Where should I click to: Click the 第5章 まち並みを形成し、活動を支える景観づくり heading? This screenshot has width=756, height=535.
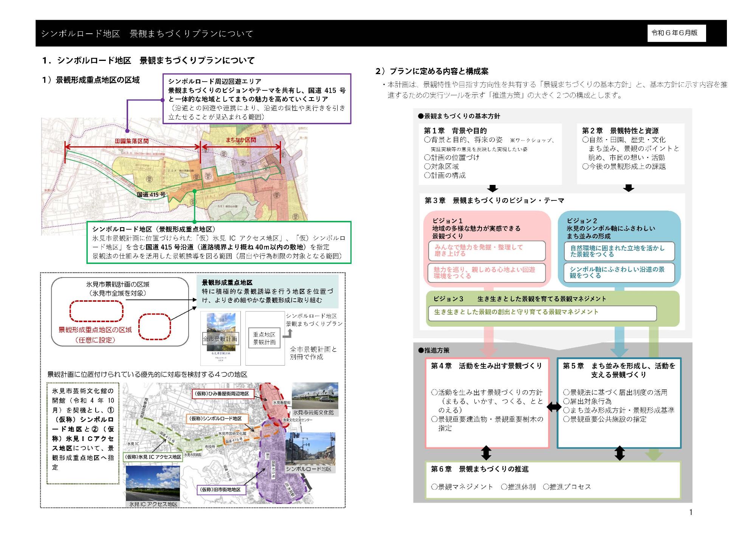tap(619, 371)
